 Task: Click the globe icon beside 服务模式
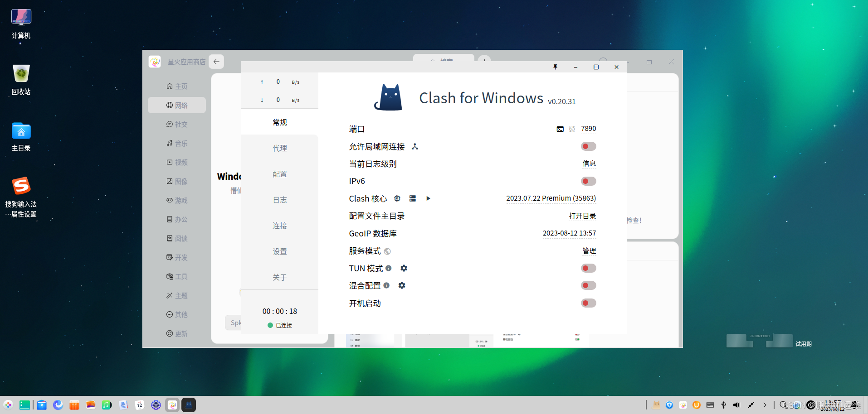387,251
